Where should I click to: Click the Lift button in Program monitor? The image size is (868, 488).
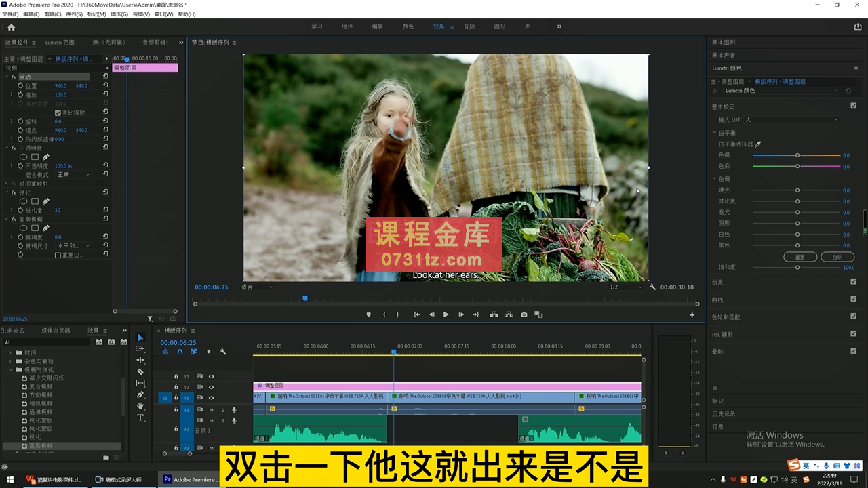[494, 314]
